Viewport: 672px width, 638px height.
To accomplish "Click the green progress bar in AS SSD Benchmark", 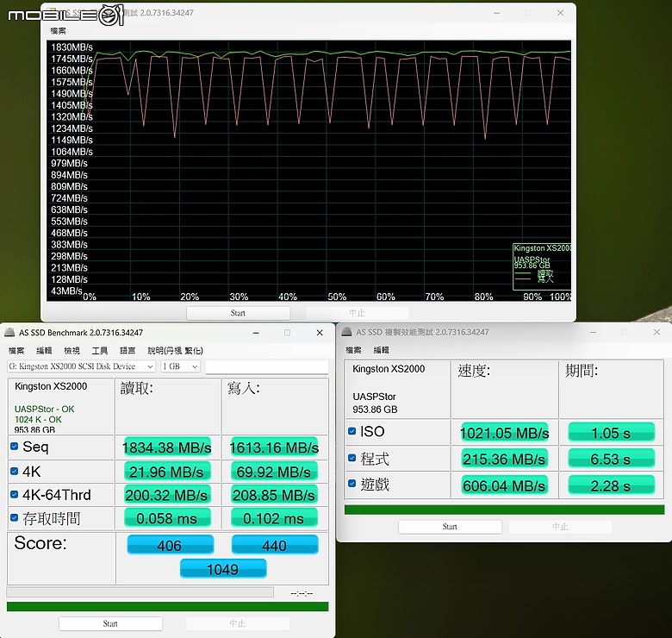I will (x=168, y=606).
